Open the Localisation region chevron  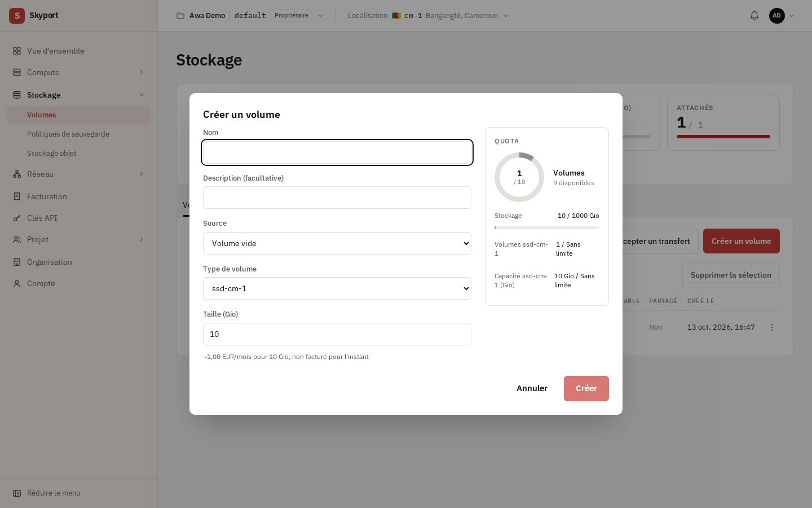(506, 16)
